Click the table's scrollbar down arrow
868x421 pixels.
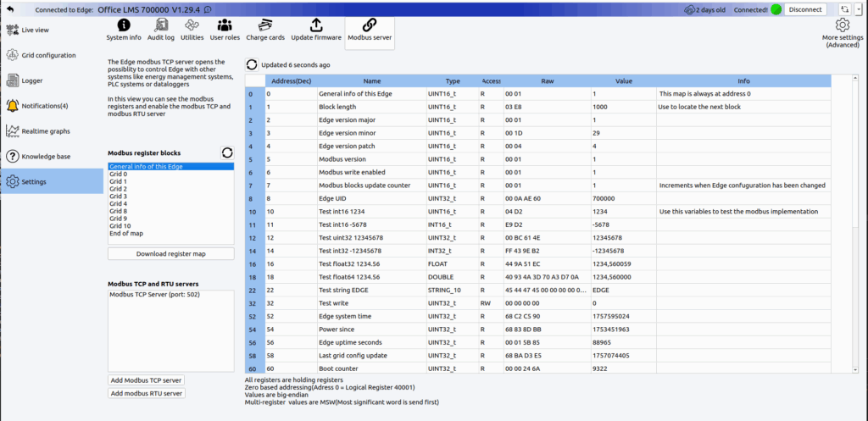[855, 369]
